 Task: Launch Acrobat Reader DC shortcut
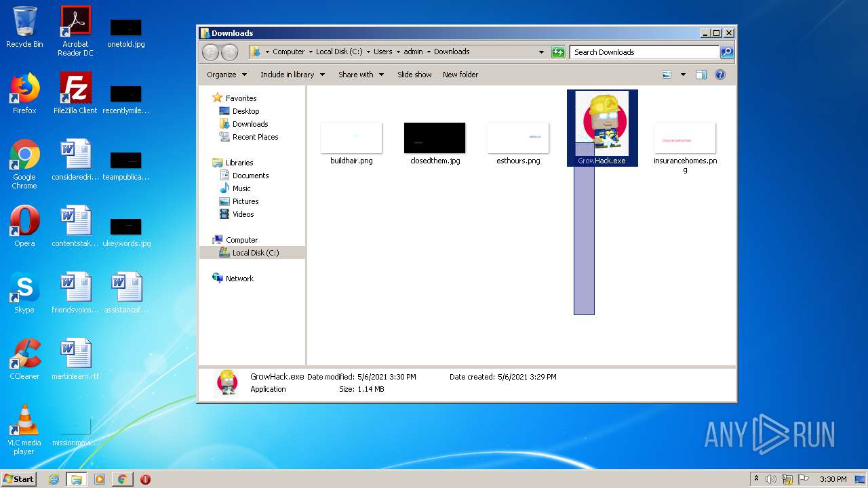click(75, 31)
